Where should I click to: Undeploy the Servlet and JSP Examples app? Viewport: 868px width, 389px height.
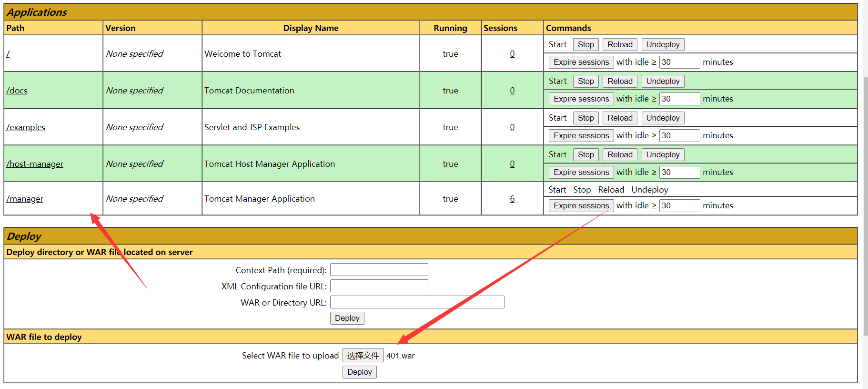663,118
